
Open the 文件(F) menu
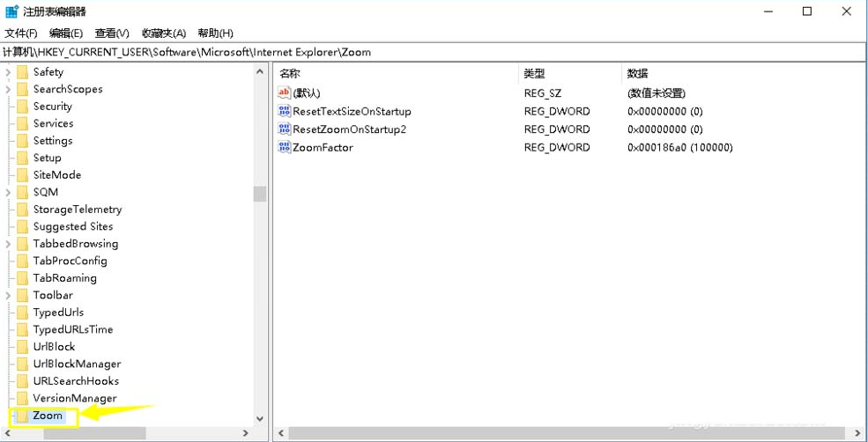point(21,33)
